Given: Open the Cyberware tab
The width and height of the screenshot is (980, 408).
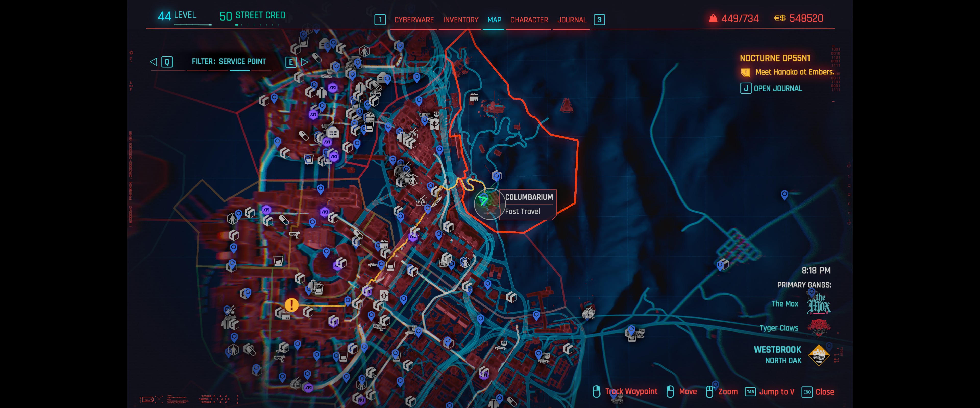Looking at the screenshot, I should click(x=413, y=20).
